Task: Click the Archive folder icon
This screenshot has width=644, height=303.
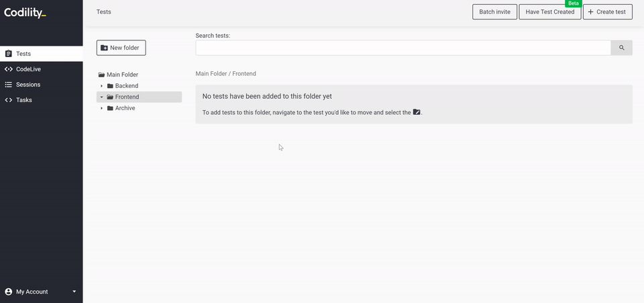Action: [x=110, y=108]
